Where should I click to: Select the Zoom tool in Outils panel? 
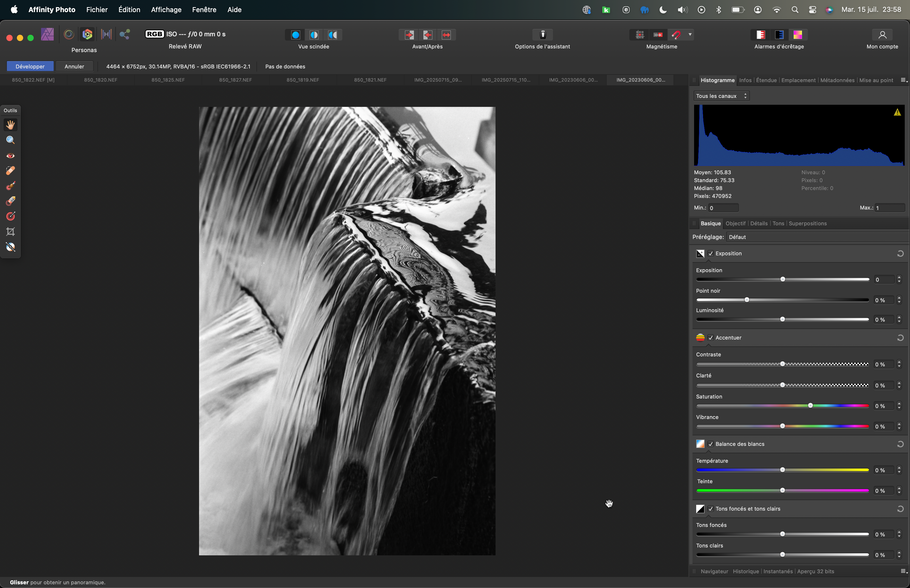point(10,140)
